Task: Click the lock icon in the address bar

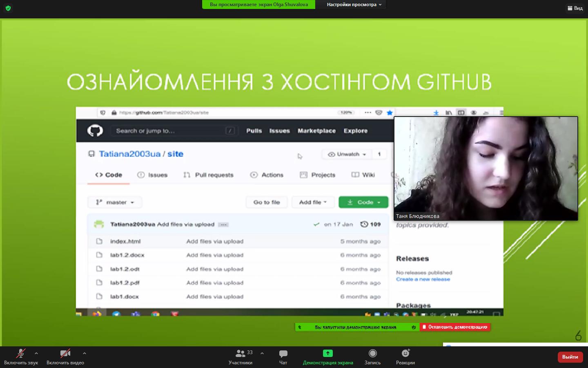Action: (x=114, y=113)
